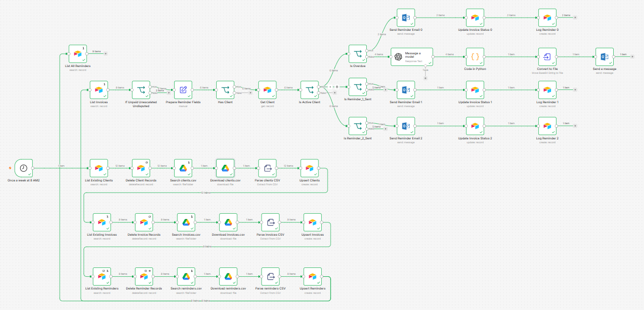Open the Delete Reminder Records node
644x310 pixels.
click(144, 276)
